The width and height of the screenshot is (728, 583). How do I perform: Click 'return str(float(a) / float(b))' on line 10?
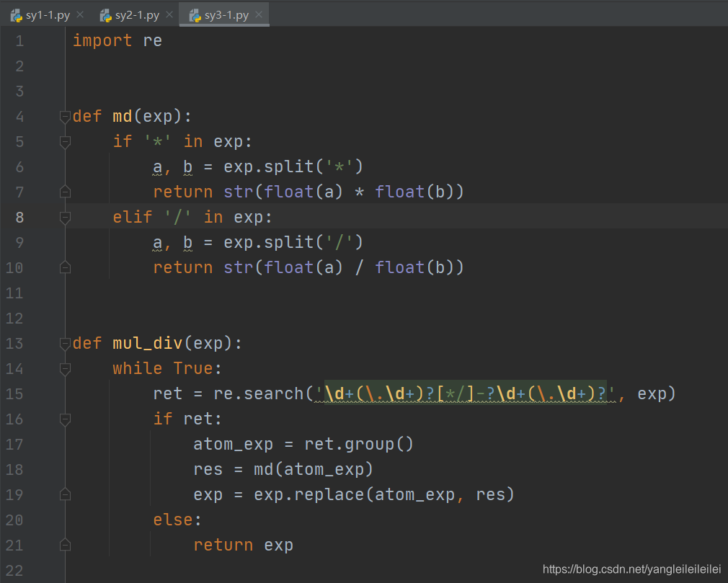click(308, 268)
